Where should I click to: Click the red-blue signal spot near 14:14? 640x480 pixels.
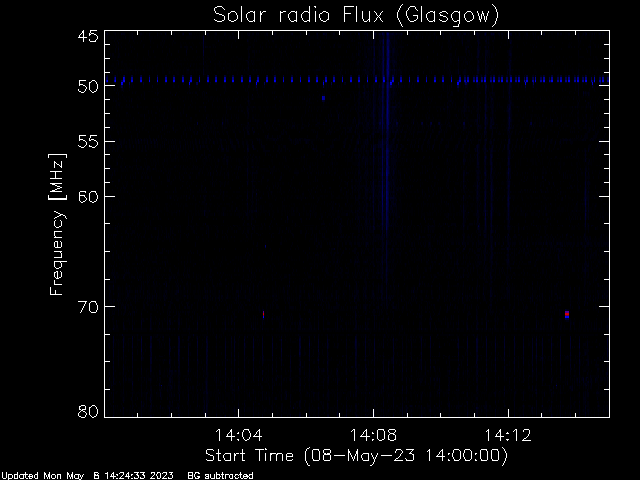[567, 314]
